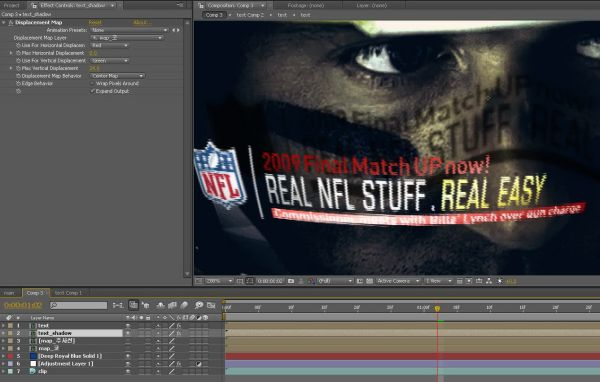Toggle stopwatch for Displacement Map Behavior
The width and height of the screenshot is (600, 382).
point(18,76)
